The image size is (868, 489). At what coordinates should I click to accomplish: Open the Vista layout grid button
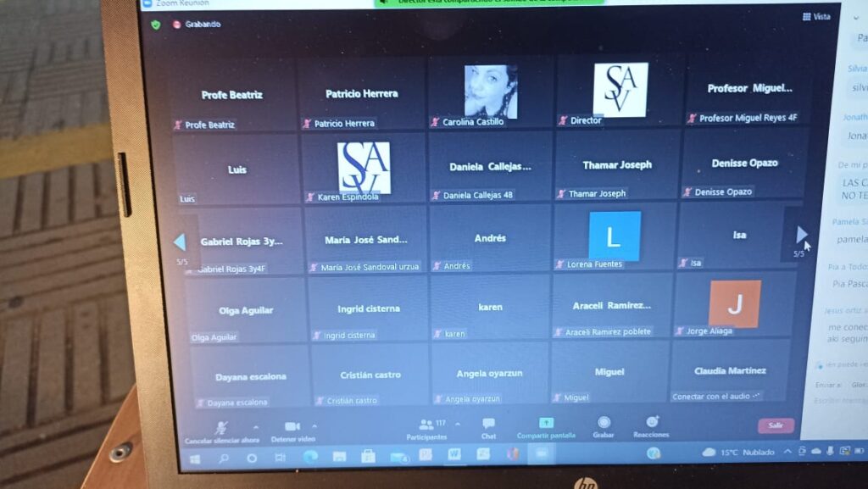(x=816, y=17)
